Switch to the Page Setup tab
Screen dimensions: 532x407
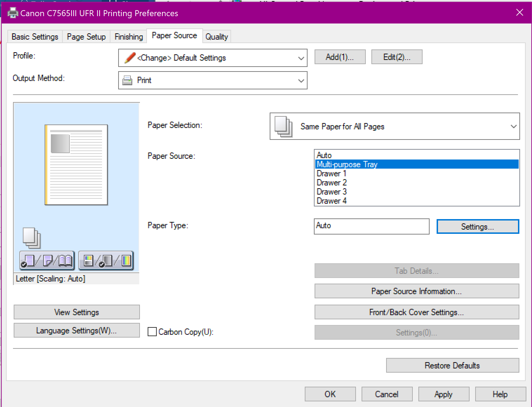point(86,36)
